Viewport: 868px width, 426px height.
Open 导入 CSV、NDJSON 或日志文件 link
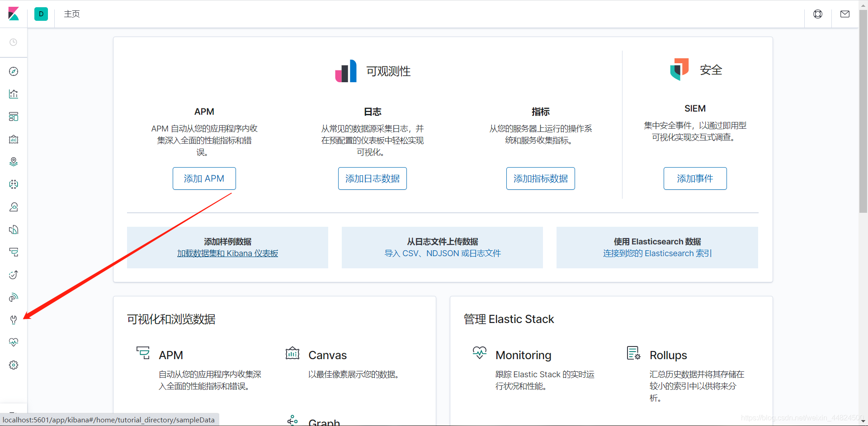[x=443, y=253]
